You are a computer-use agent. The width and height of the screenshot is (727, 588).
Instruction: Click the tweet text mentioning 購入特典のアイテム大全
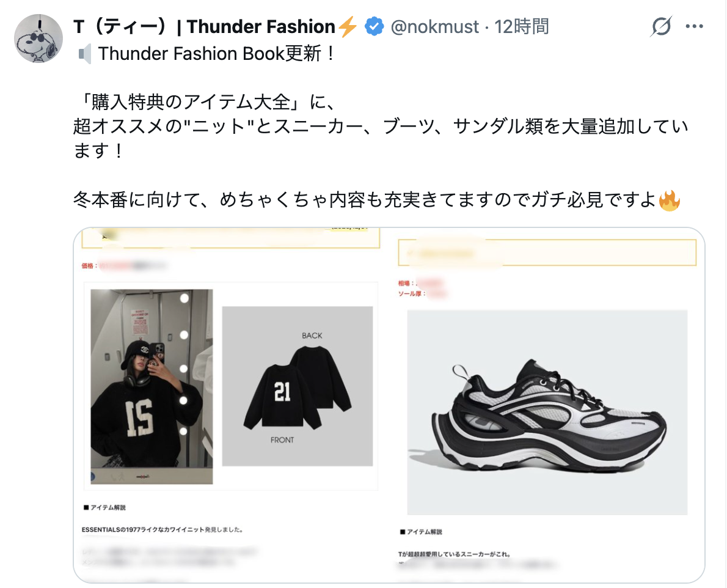[205, 102]
